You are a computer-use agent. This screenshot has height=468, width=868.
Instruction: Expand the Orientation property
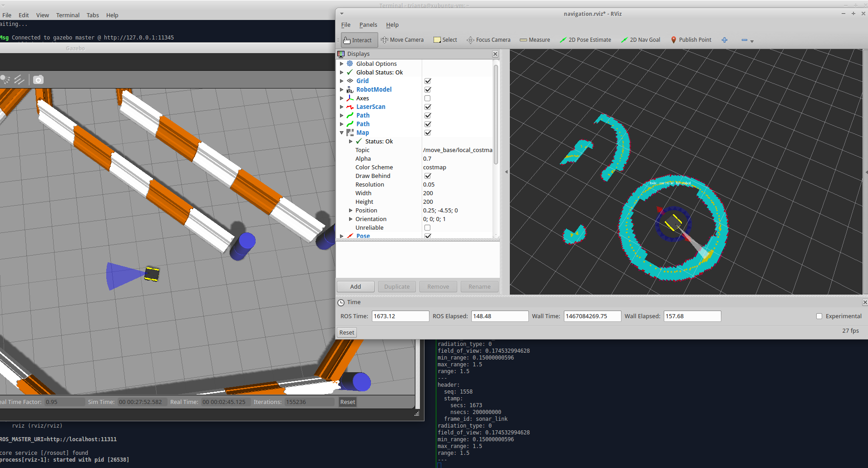coord(351,219)
